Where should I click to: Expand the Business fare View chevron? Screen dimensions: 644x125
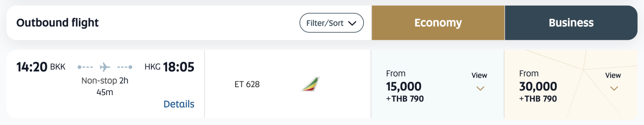614,88
